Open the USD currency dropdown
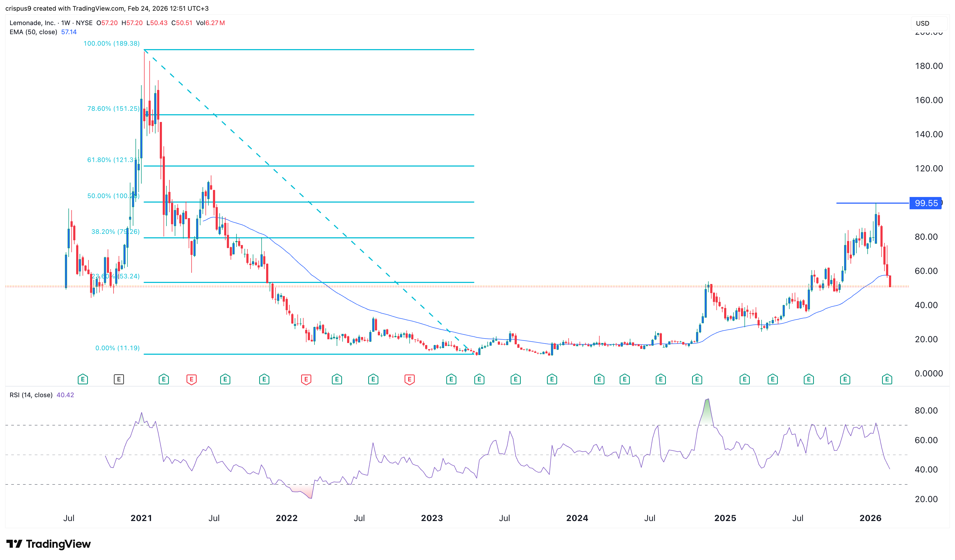 tap(927, 23)
